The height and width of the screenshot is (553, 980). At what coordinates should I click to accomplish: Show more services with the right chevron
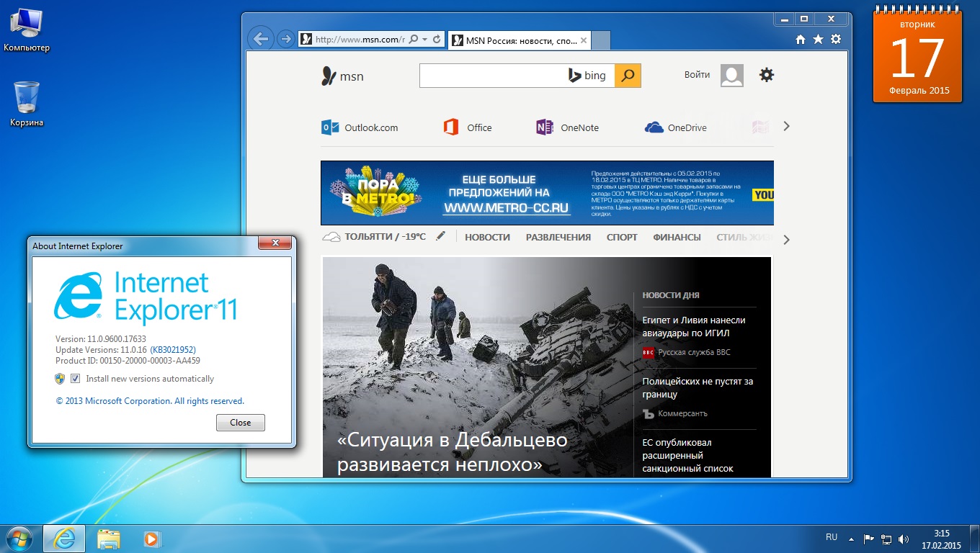[x=786, y=126]
